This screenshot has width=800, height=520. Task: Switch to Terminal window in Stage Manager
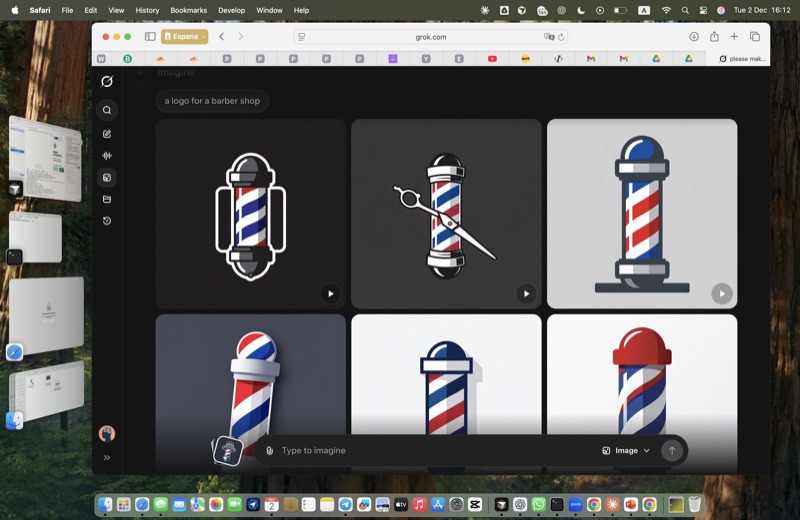pyautogui.click(x=35, y=238)
